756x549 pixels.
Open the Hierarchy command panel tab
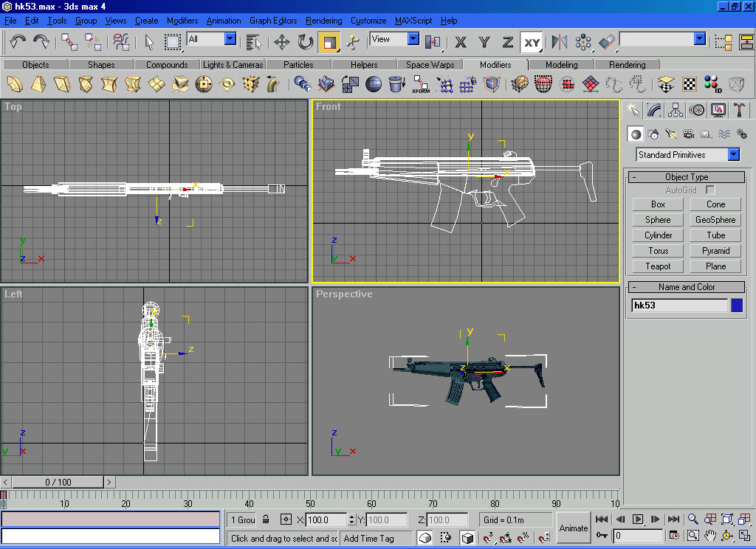click(675, 110)
